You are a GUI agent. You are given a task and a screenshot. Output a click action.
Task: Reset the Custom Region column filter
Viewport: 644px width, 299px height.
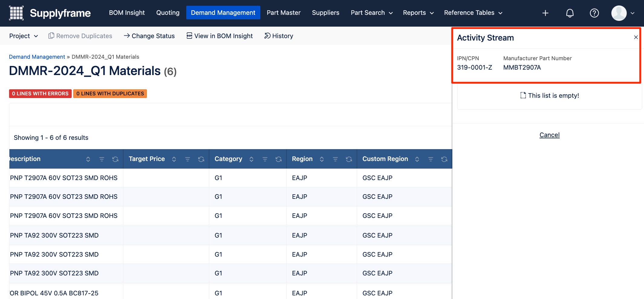pyautogui.click(x=444, y=159)
